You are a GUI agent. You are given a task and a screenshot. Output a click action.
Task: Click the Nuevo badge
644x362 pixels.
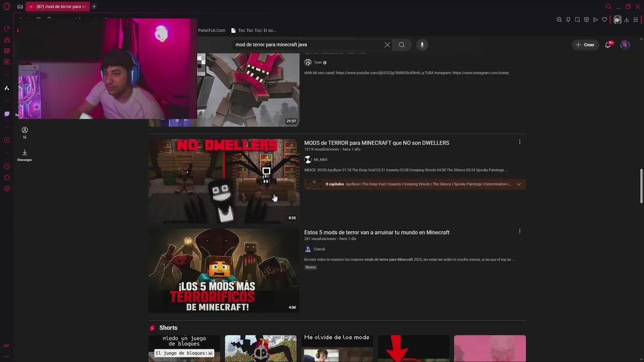310,267
